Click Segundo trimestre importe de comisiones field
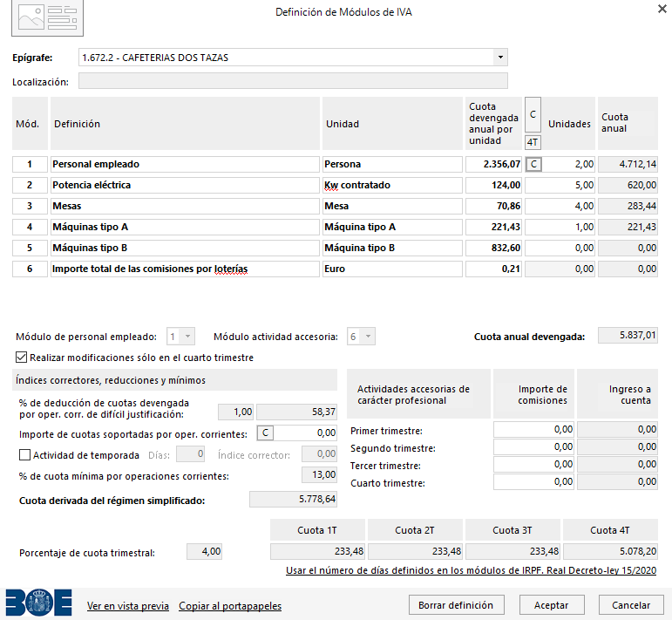 [x=533, y=447]
